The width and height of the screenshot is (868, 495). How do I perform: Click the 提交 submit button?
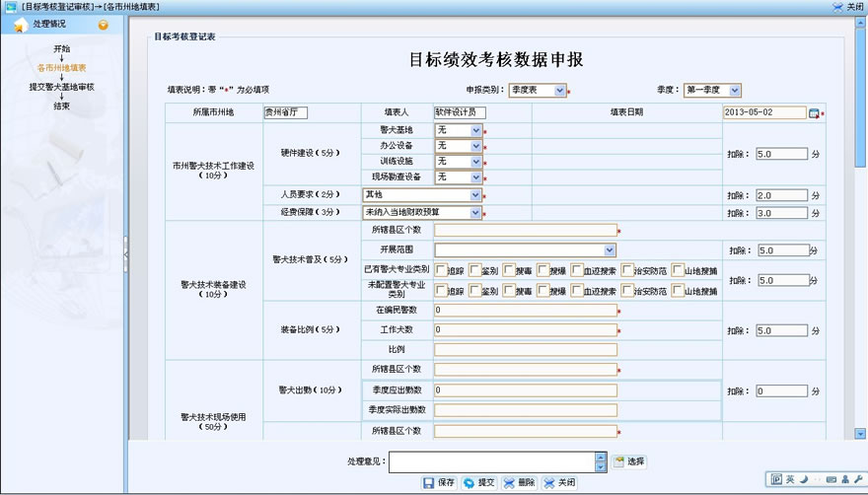coord(478,483)
